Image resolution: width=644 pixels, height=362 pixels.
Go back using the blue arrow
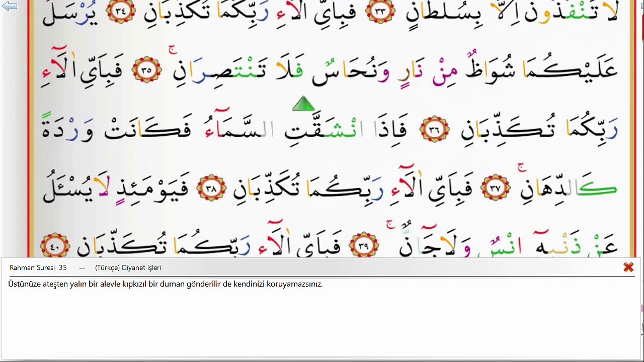pos(10,6)
